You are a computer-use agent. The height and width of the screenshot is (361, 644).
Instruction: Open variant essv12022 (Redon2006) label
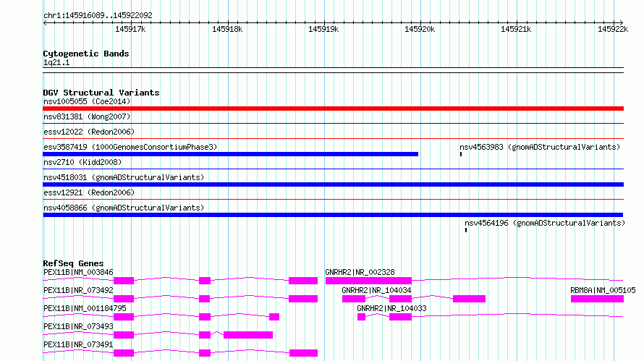pyautogui.click(x=89, y=132)
